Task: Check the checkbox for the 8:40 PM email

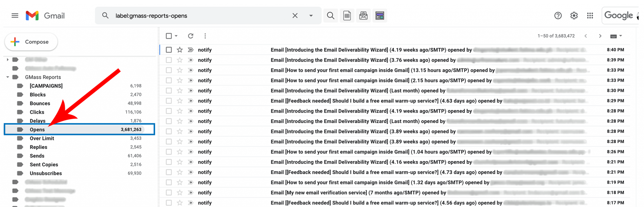Action: pyautogui.click(x=169, y=50)
